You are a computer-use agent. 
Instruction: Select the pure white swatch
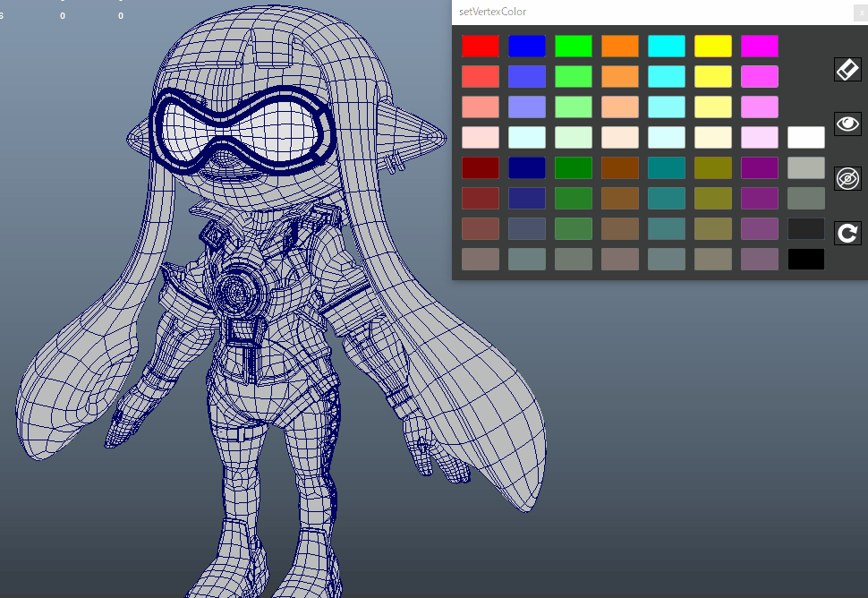(806, 137)
